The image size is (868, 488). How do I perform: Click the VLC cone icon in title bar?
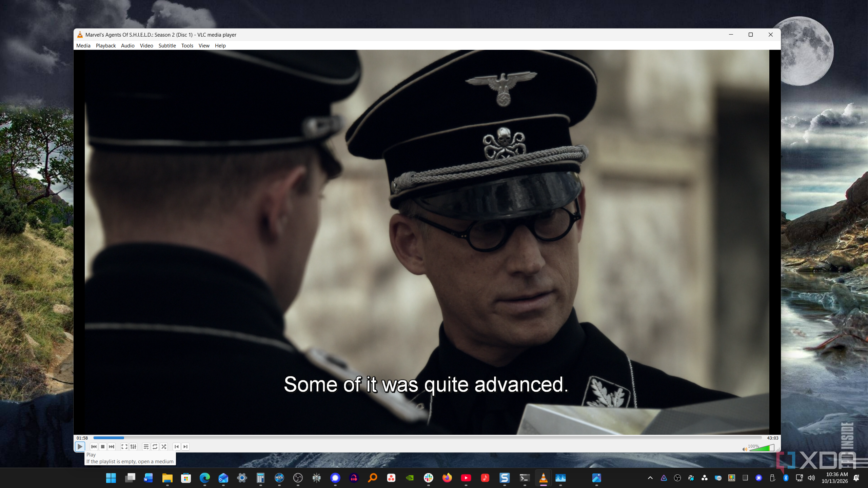pos(80,35)
